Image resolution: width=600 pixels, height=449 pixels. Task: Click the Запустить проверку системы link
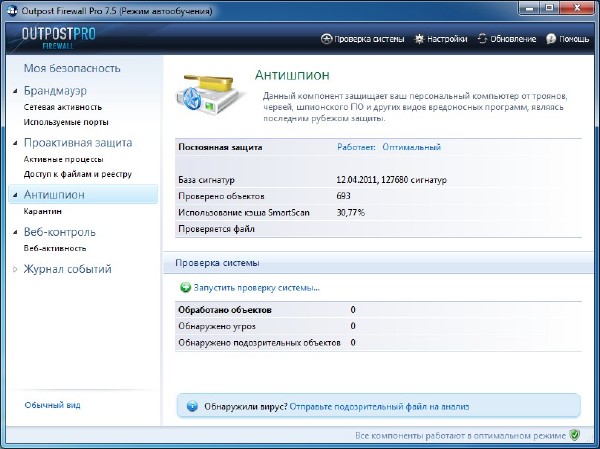coord(256,288)
